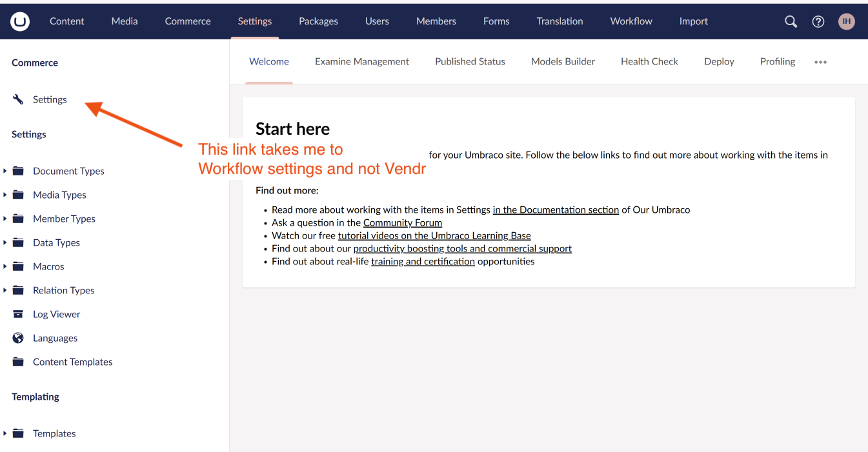This screenshot has height=452, width=868.
Task: Switch to the Published Status tab
Action: click(470, 62)
